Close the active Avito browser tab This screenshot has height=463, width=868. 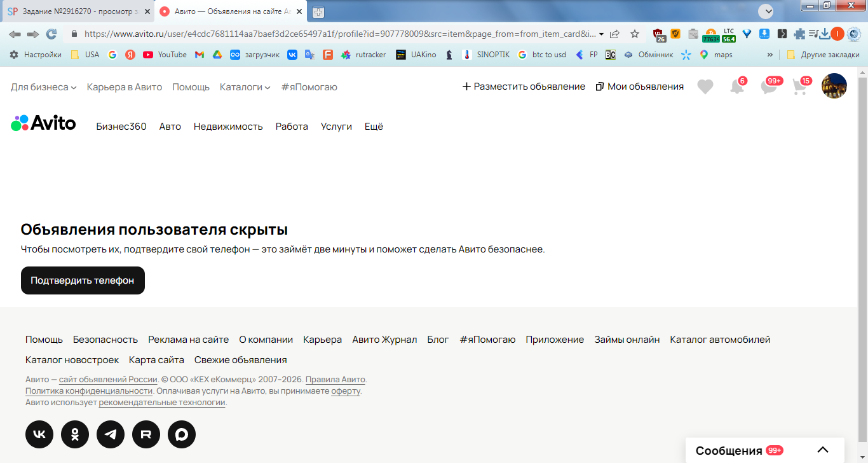(299, 11)
